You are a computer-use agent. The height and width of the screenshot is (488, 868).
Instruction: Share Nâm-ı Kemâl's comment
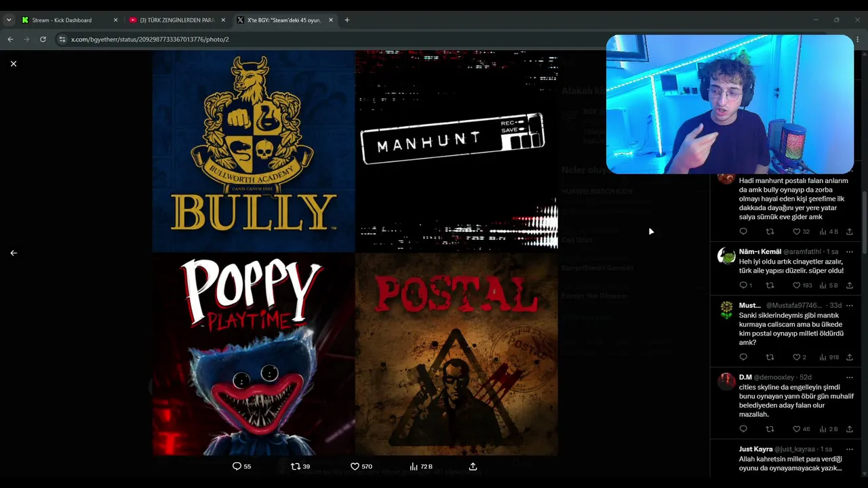tap(849, 285)
